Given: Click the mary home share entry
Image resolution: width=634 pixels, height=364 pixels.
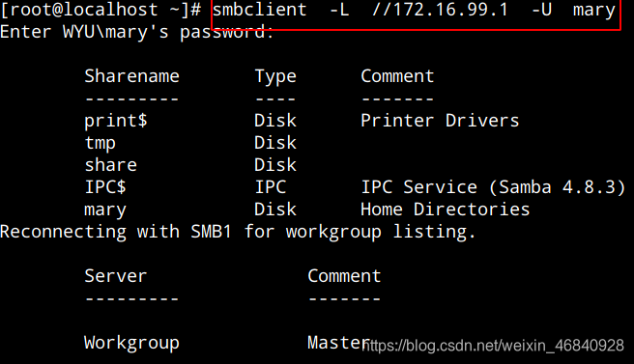Looking at the screenshot, I should click(x=105, y=210).
